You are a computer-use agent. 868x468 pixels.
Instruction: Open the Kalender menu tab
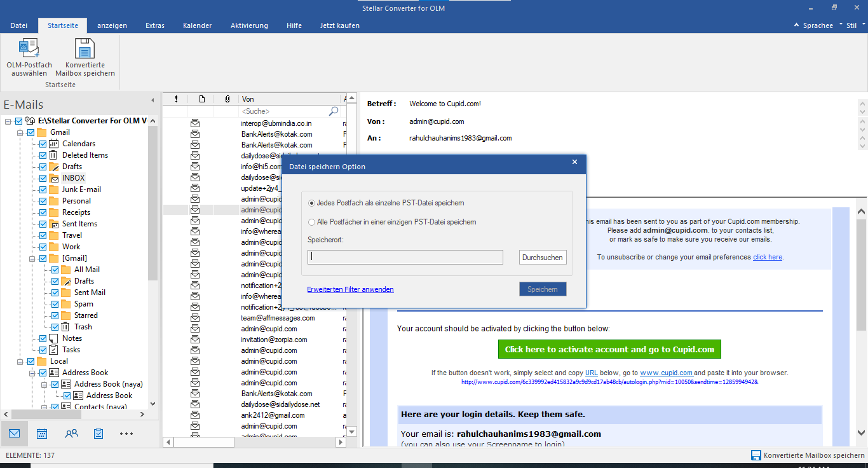point(197,25)
